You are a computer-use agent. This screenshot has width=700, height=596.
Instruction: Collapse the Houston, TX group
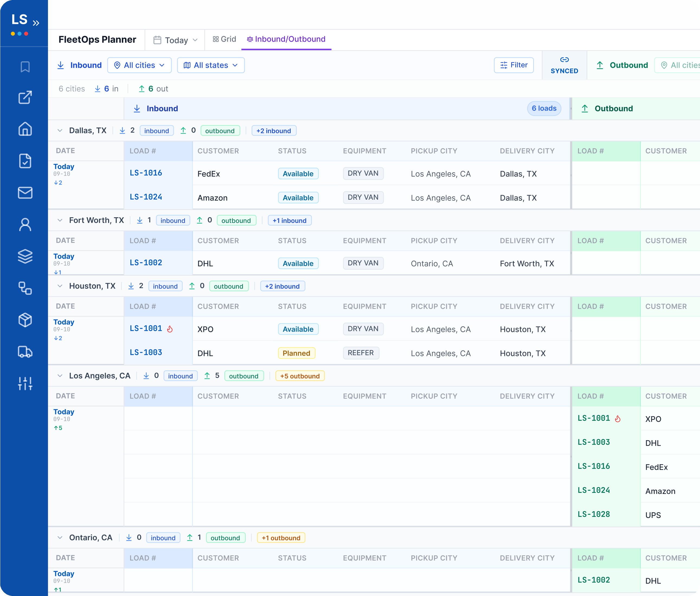(60, 286)
